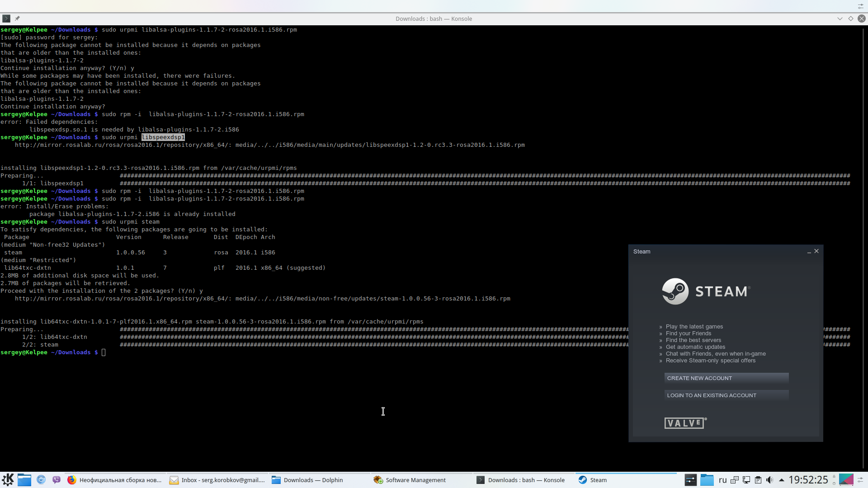Open the KDE application launcher
The width and height of the screenshot is (868, 488).
(8, 480)
